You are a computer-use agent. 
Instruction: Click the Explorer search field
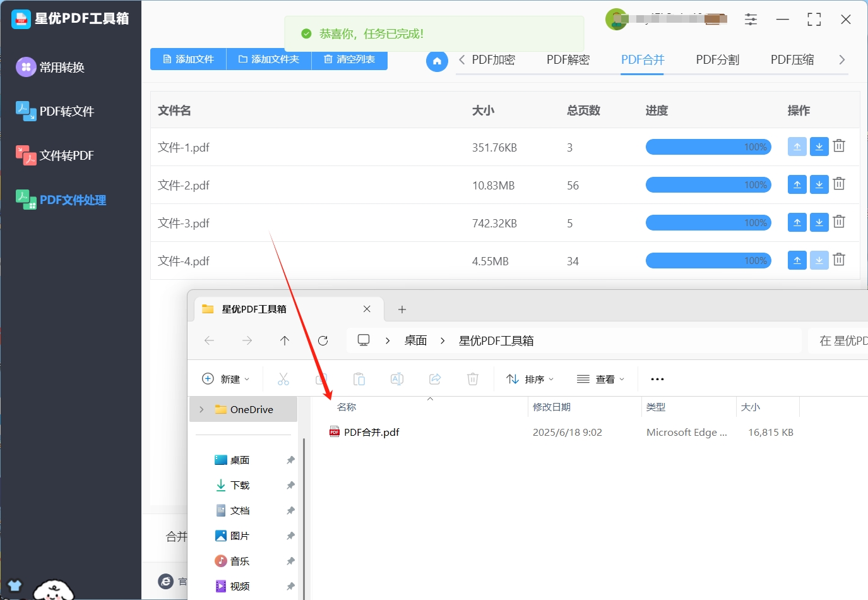point(838,340)
